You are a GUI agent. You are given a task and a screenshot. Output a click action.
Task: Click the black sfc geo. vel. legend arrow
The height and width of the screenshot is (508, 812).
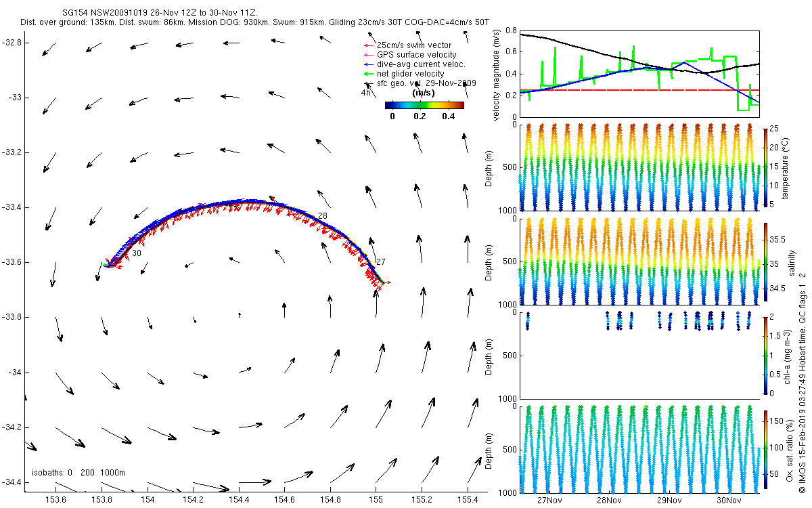pos(369,84)
